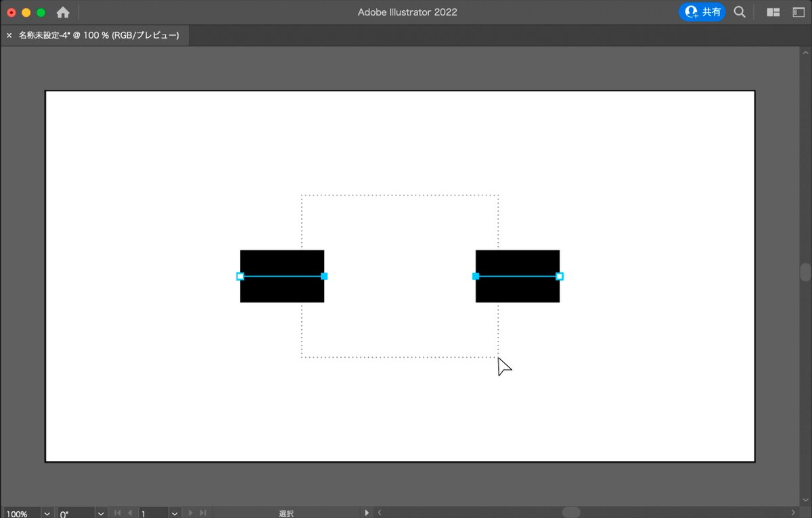Viewport: 812px width, 518px height.
Task: Close the 名称未設定-4 document tab
Action: (x=9, y=35)
